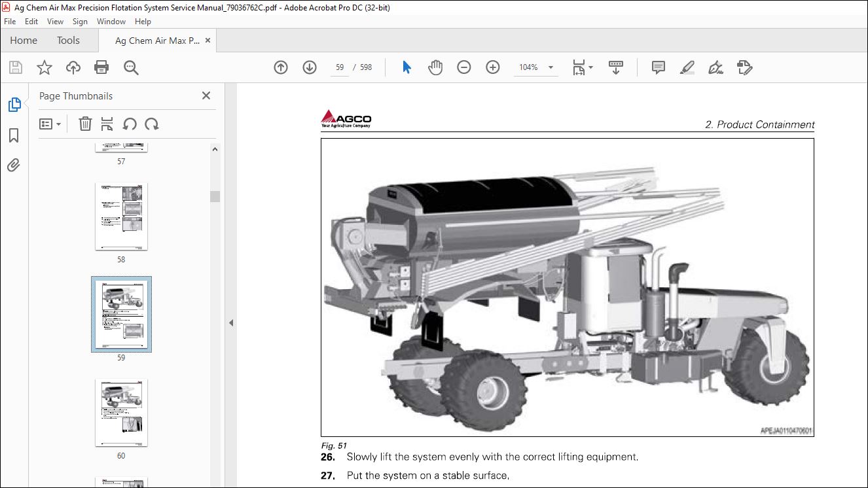Switch to the Home tab
868x488 pixels.
(x=24, y=41)
